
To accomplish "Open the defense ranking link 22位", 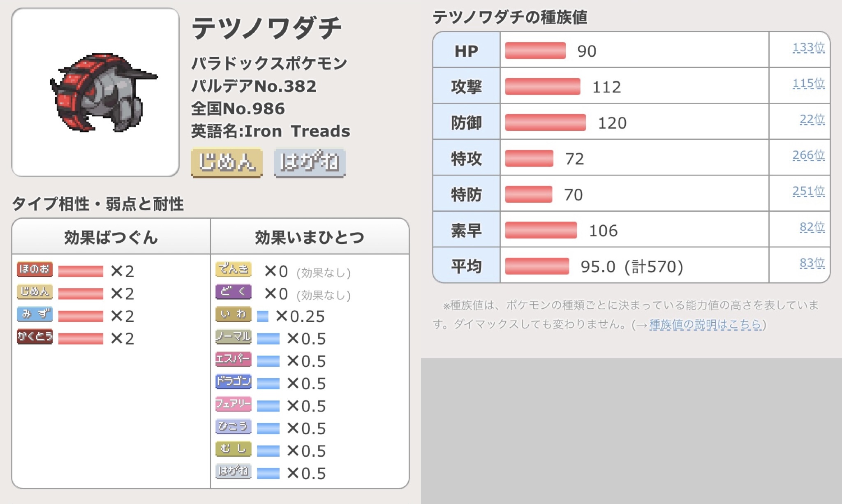I will (x=812, y=119).
